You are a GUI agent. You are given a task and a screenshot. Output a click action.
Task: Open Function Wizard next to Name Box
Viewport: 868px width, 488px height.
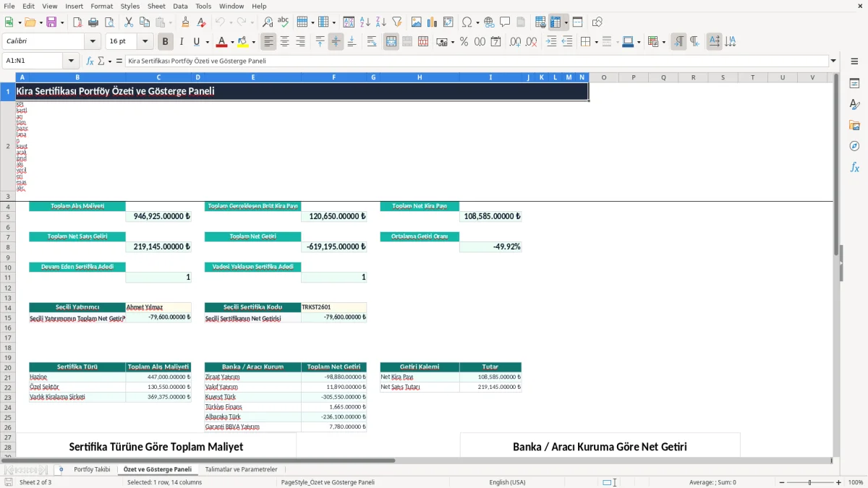tap(90, 61)
